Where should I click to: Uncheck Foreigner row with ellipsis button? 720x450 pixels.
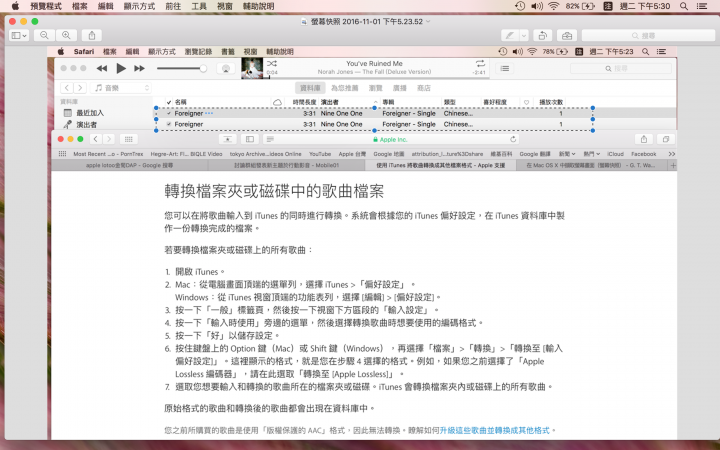[169, 113]
